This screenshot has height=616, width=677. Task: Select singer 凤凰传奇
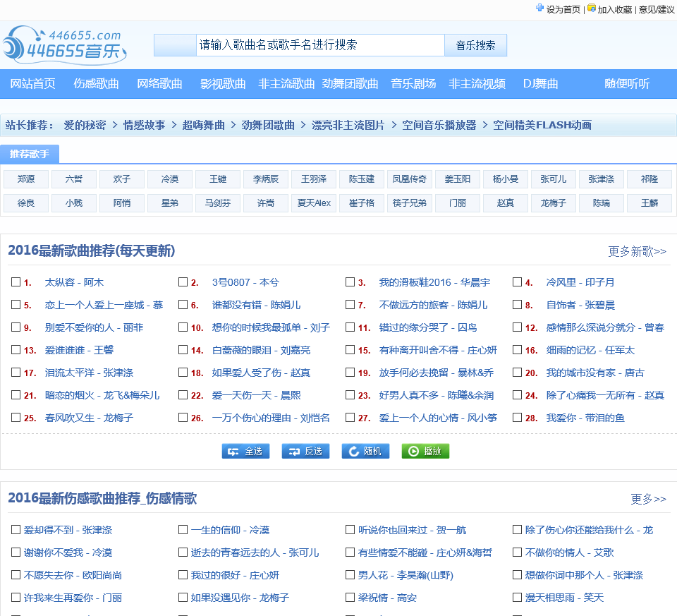(409, 179)
